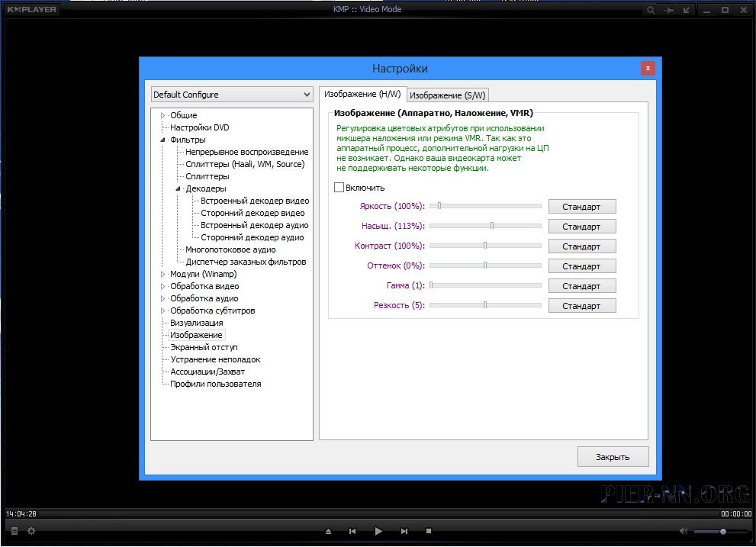Click the Гамма slider handle
Screen dimensions: 756x547
pyautogui.click(x=431, y=285)
